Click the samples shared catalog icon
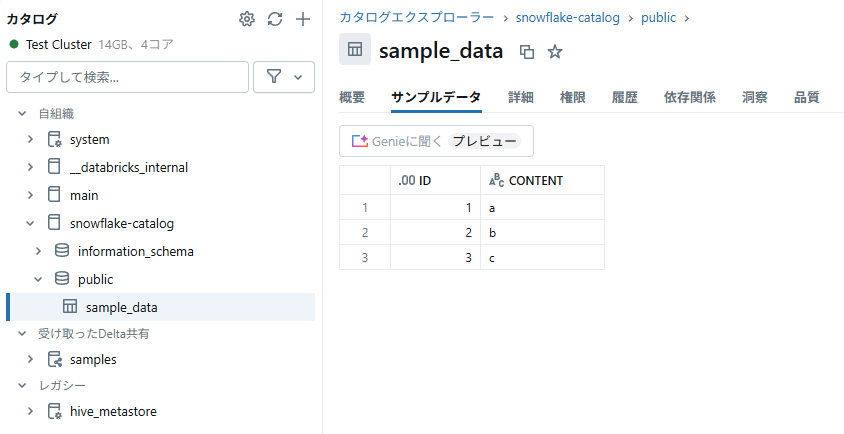 [55, 359]
